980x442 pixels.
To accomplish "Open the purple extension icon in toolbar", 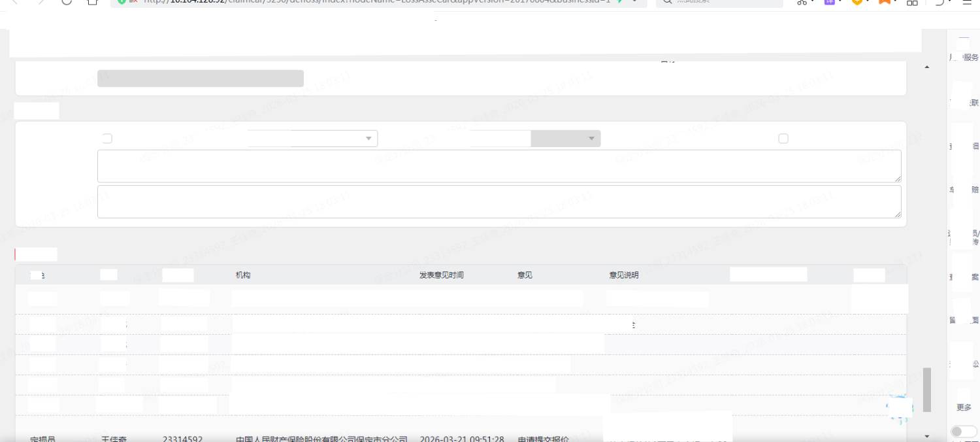I will pyautogui.click(x=829, y=2).
